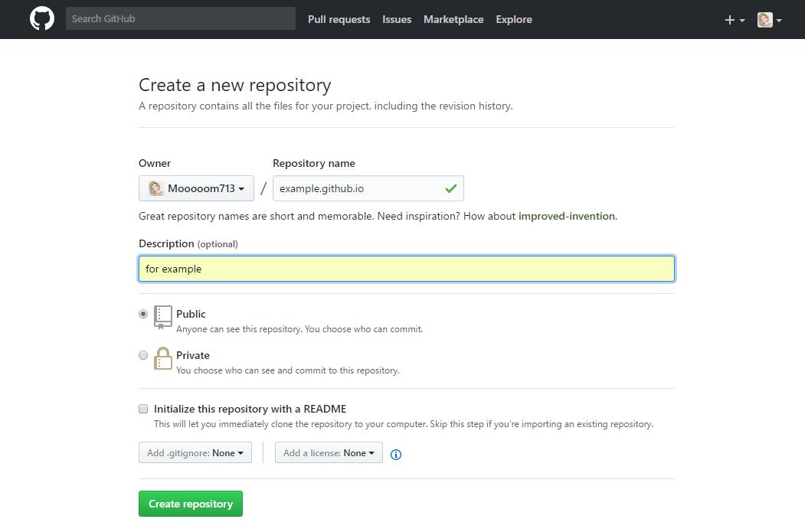805x532 pixels.
Task: Click the public repository book icon
Action: tap(162, 317)
